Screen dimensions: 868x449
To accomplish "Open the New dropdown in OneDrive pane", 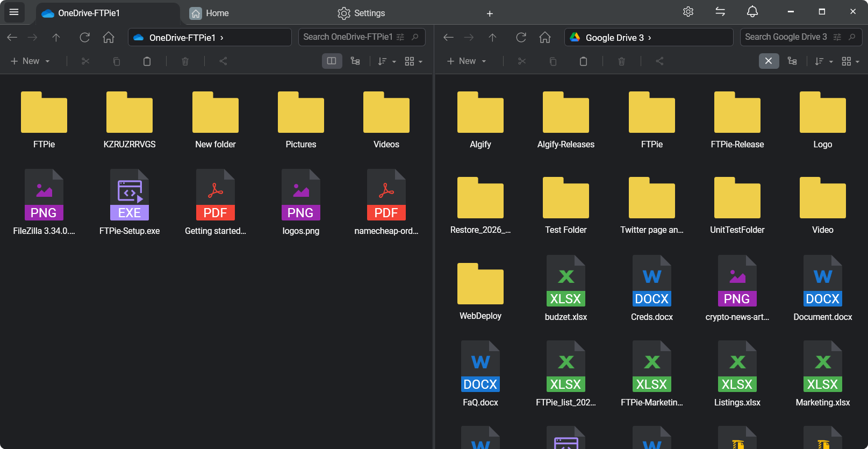I will (30, 61).
